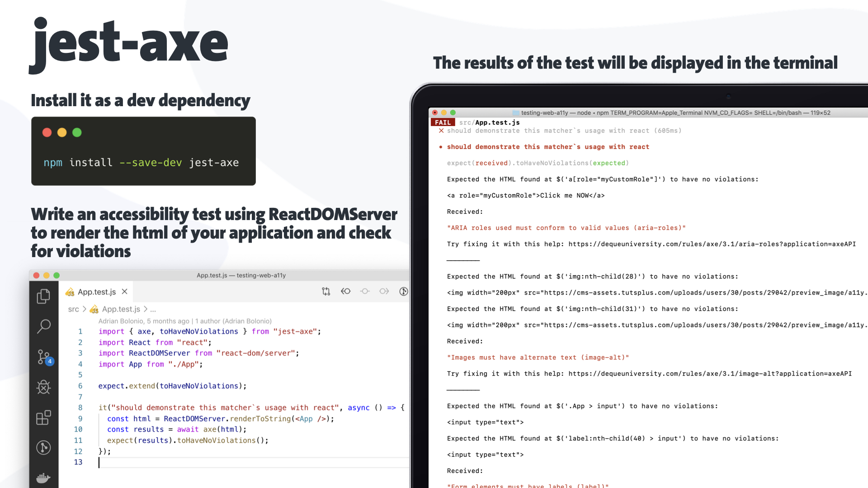Close VS Code window with red button
The height and width of the screenshot is (488, 868).
tap(37, 275)
